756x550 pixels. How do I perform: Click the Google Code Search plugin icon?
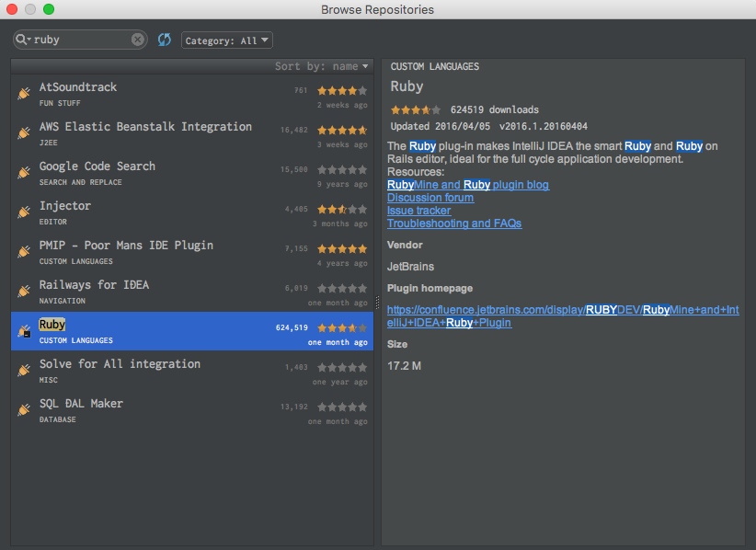point(24,173)
